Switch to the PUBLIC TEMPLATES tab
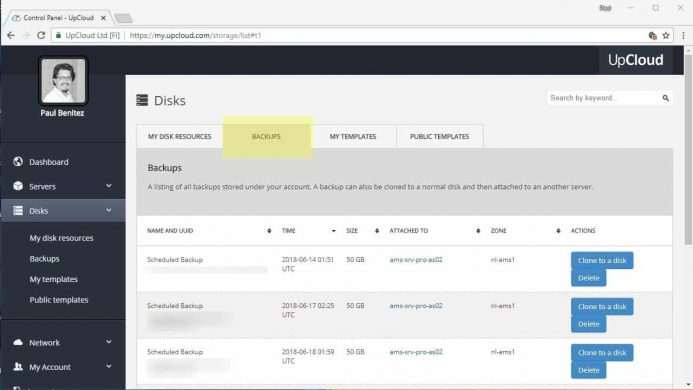This screenshot has width=693, height=390. click(439, 137)
